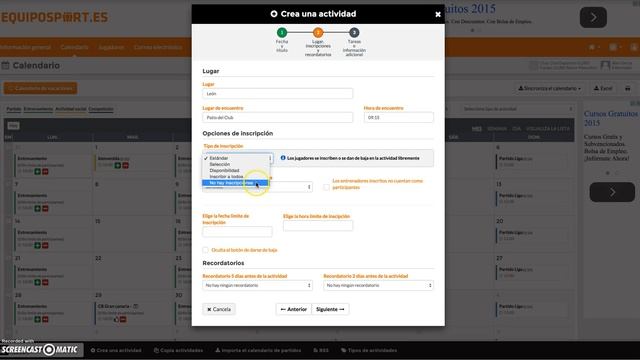The height and width of the screenshot is (360, 640).
Task: Click the EQUIPOSPORT.ES logo
Action: pos(54,18)
